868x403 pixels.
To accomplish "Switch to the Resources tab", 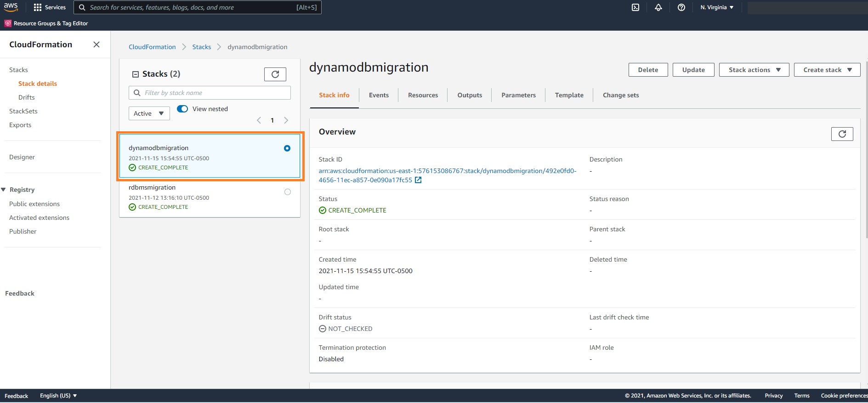I will point(423,95).
